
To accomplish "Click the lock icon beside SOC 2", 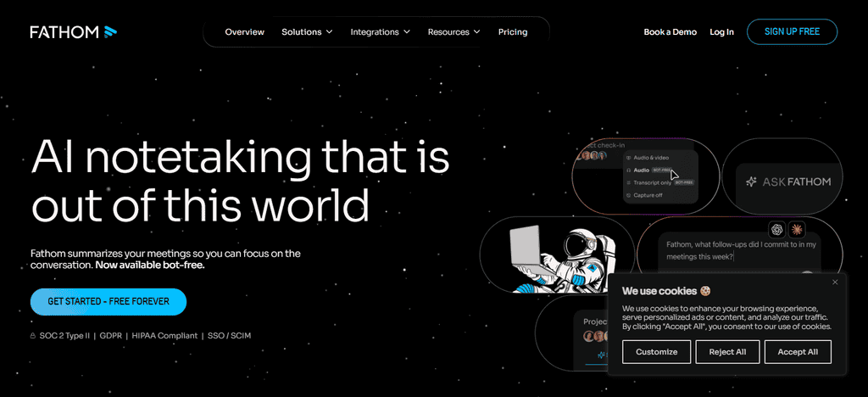I will click(34, 336).
